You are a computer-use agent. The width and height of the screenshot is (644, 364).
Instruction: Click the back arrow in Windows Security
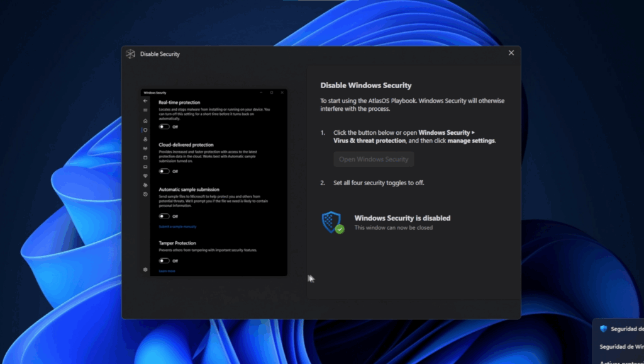(145, 101)
